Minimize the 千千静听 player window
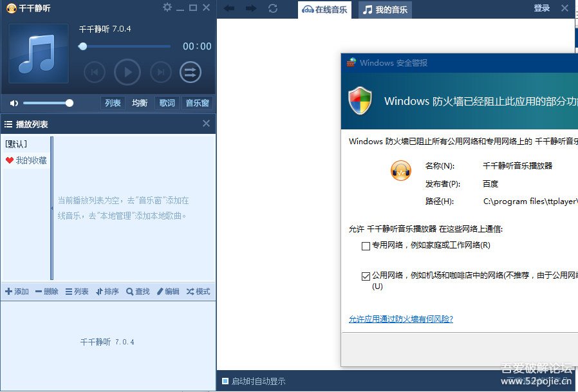Viewport: 578px width, 392px height. point(180,8)
